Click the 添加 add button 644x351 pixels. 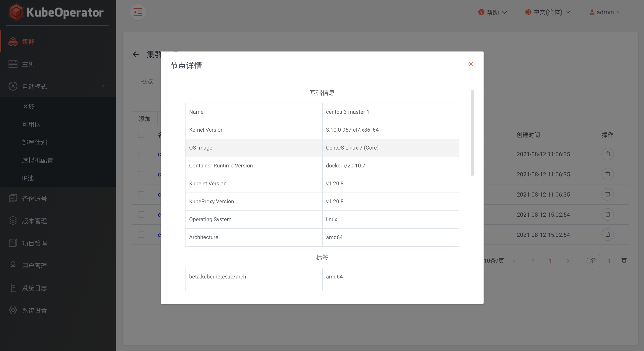tap(145, 119)
